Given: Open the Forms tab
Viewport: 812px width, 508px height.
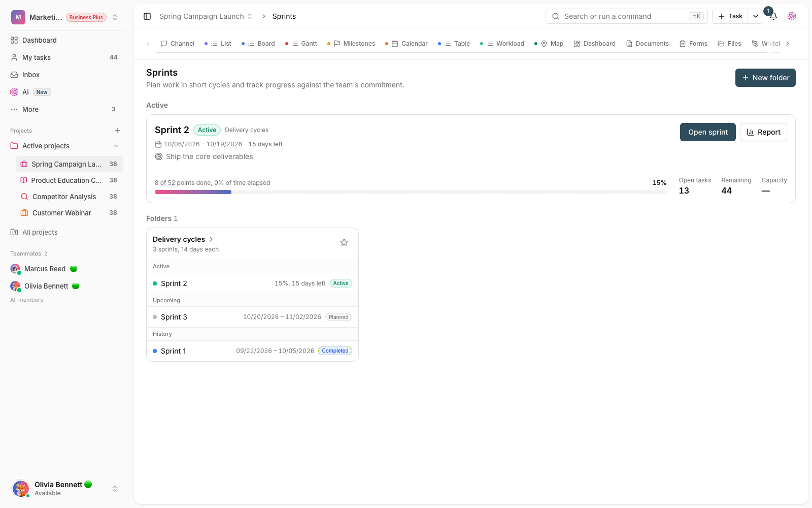Looking at the screenshot, I should pyautogui.click(x=693, y=44).
